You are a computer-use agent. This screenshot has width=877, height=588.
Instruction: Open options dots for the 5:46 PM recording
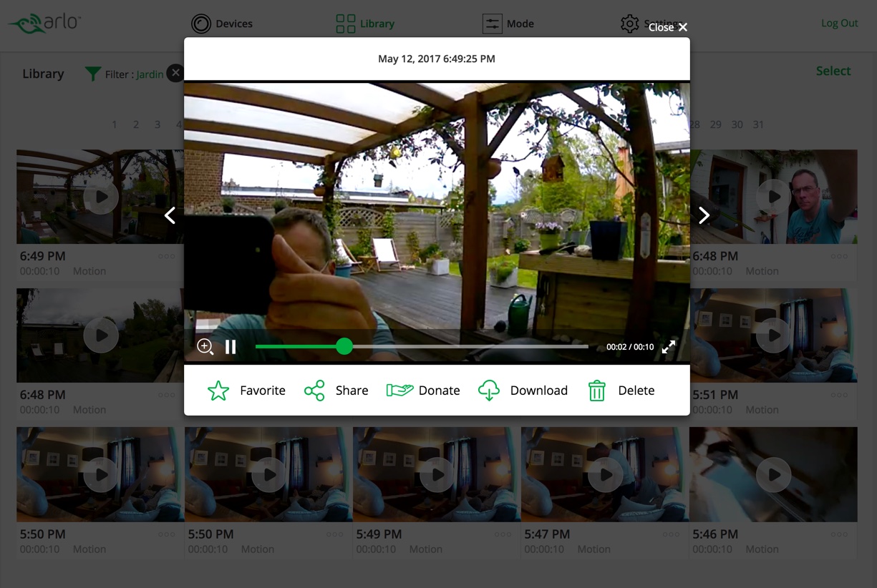click(839, 534)
